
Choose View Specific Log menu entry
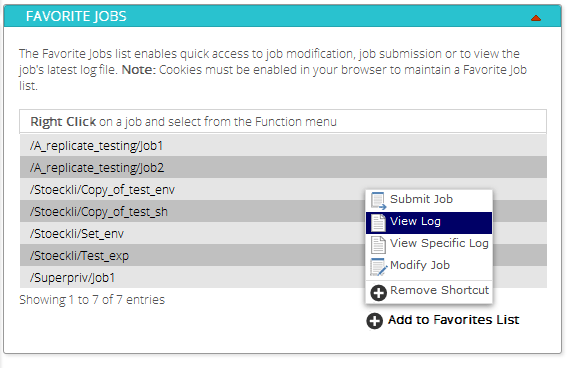tap(429, 245)
